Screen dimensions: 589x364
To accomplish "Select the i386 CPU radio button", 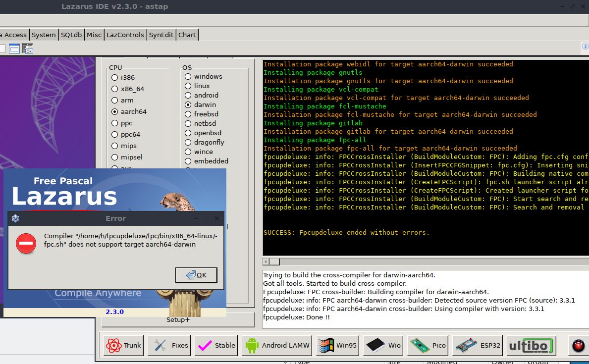I will click(x=114, y=78).
